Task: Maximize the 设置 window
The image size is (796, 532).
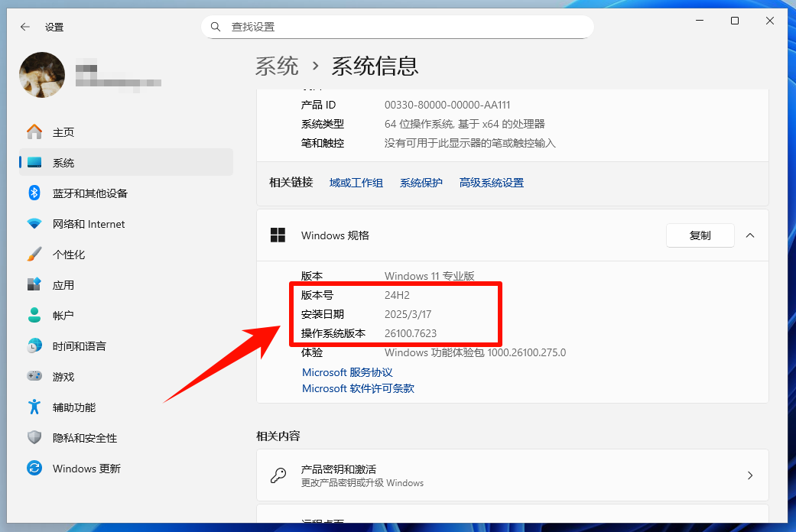Action: tap(735, 21)
